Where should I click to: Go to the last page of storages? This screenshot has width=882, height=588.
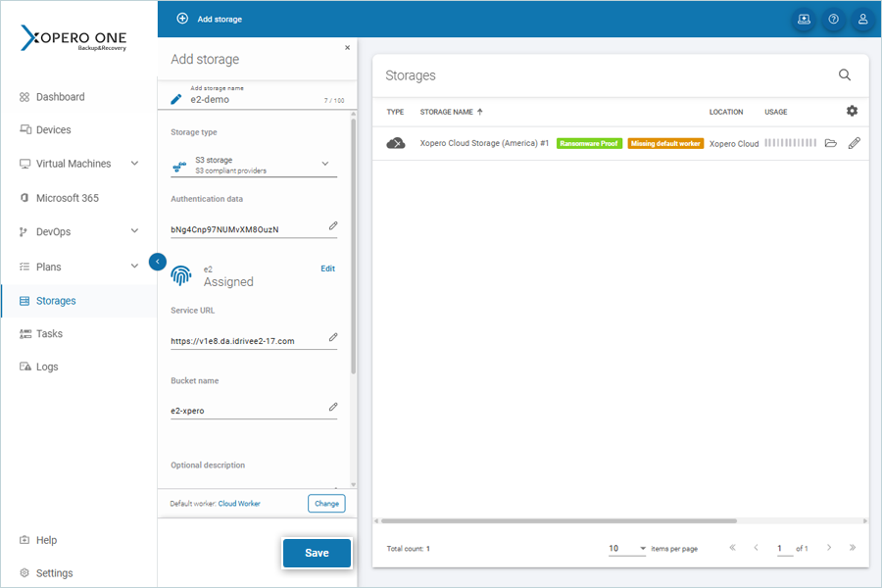click(x=853, y=548)
